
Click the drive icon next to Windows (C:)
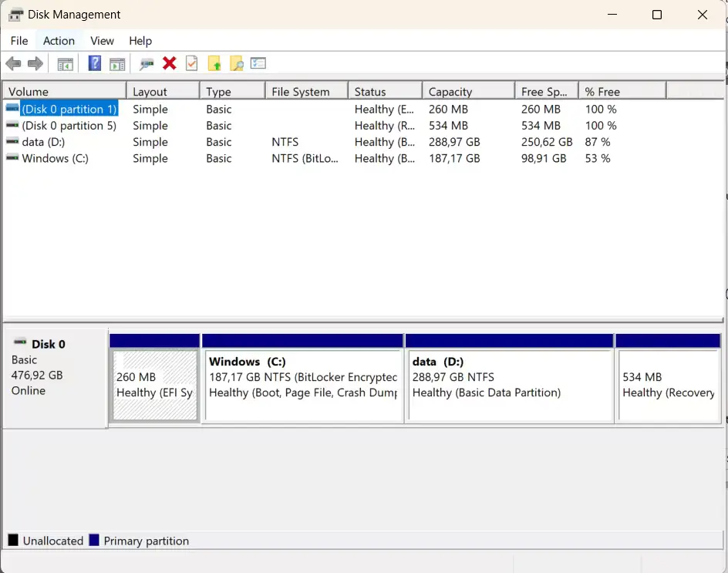point(12,158)
